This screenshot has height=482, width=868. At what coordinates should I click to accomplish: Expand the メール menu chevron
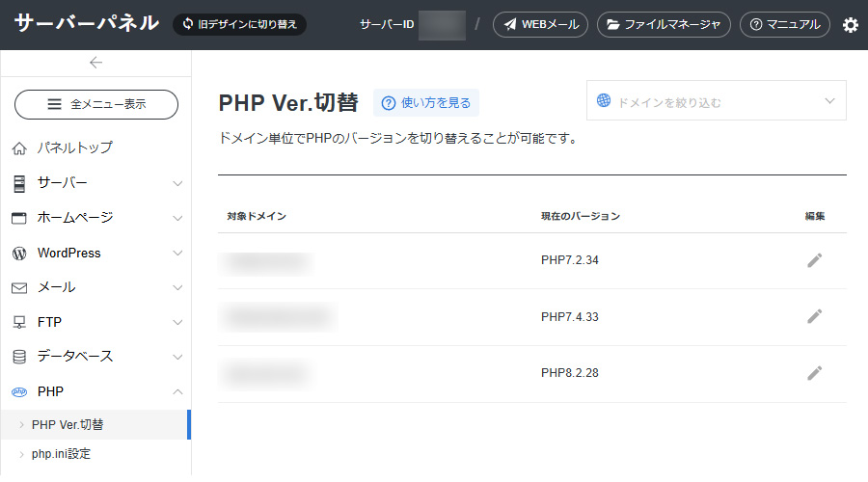tap(177, 287)
